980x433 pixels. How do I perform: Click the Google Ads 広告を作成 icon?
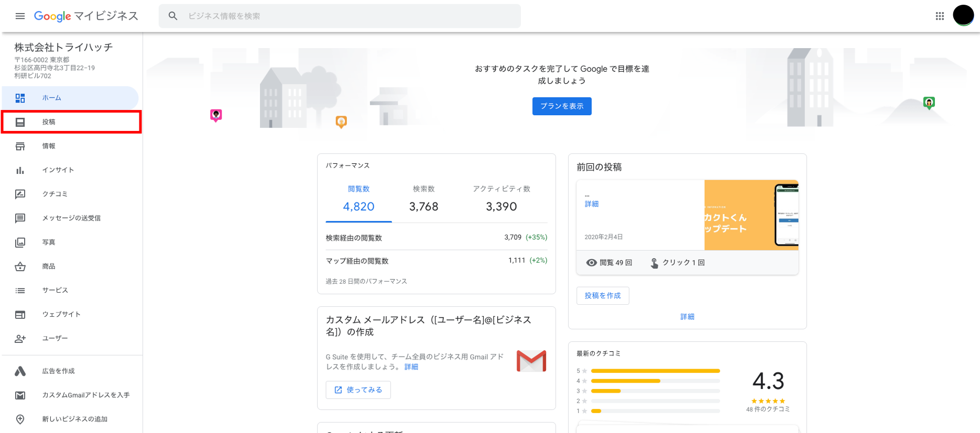[x=20, y=371]
